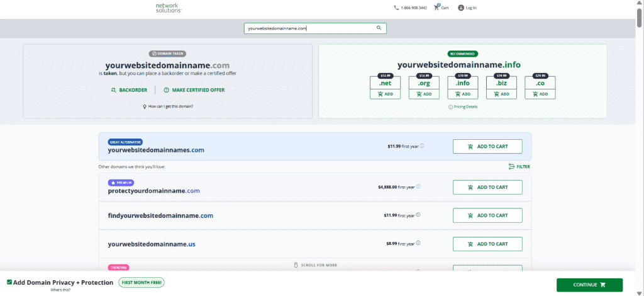Add .info domain to cart
The image size is (644, 296).
(462, 94)
